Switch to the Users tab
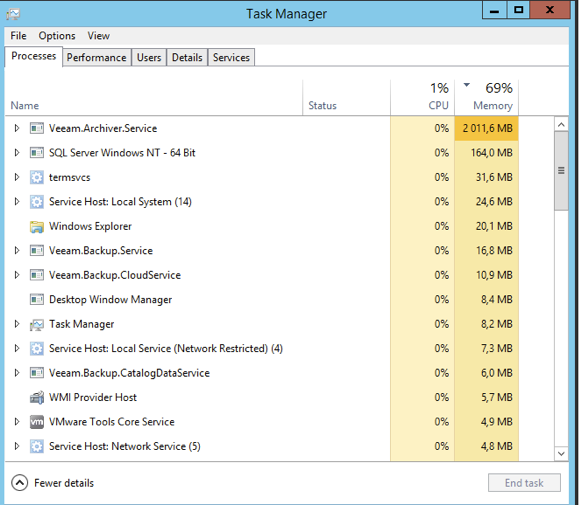This screenshot has width=582, height=505. (149, 58)
